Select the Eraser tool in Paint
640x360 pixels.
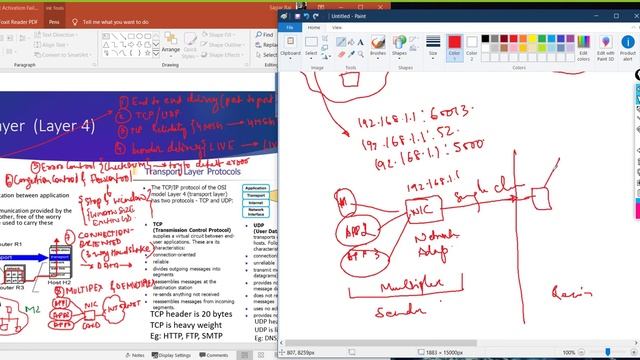tap(341, 54)
